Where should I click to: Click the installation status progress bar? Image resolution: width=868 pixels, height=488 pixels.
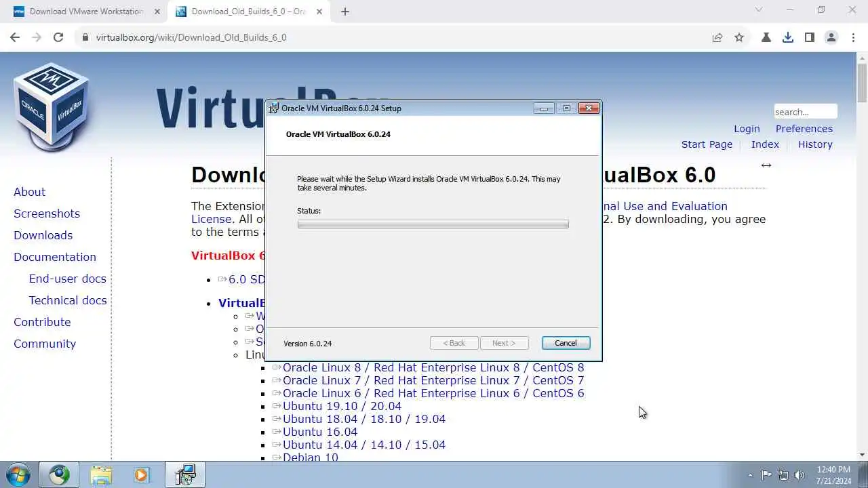tap(433, 224)
